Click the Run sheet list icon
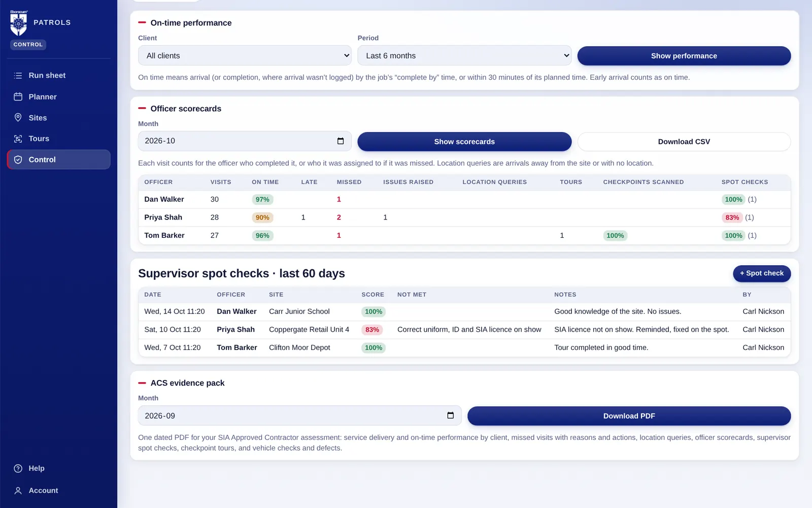812x508 pixels. [x=18, y=76]
